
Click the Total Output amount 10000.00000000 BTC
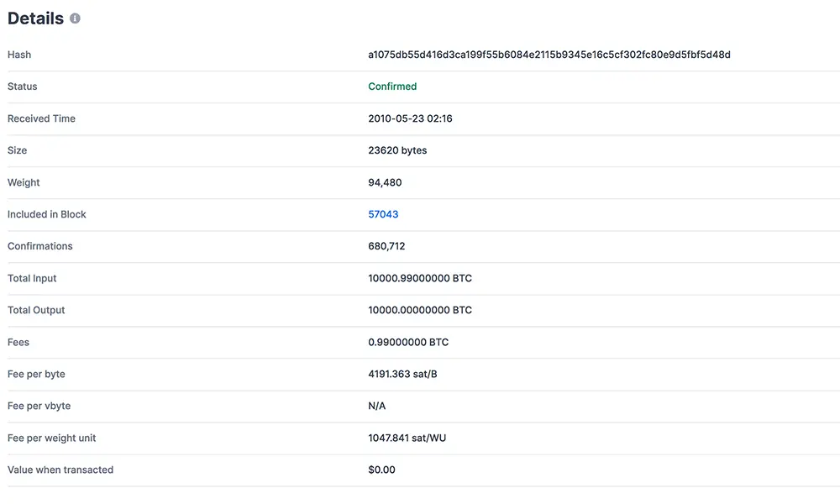tap(420, 310)
